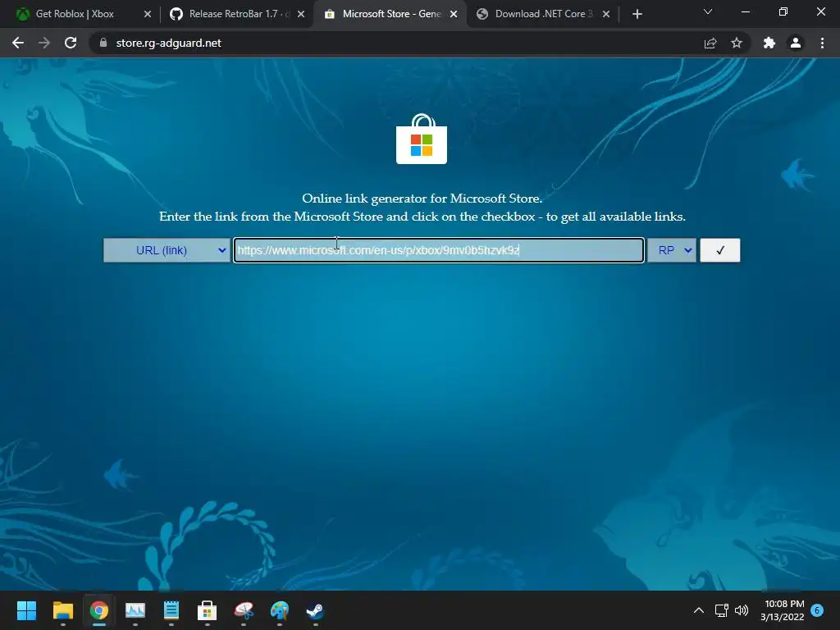This screenshot has height=630, width=840.
Task: Click the checkmark generate button
Action: [x=720, y=250]
